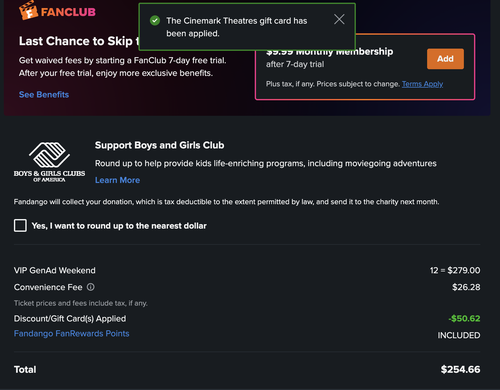This screenshot has width=500, height=390.
Task: Select the convenience fee value $26.28
Action: click(x=466, y=287)
